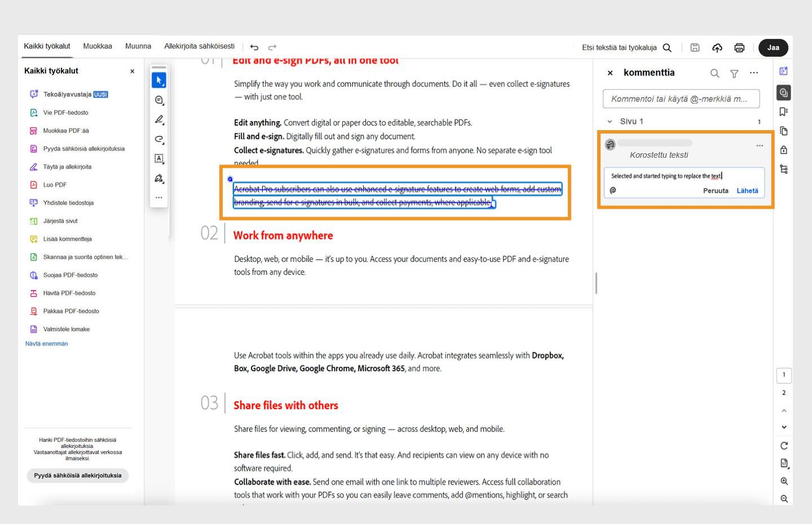Undo the last action

point(254,47)
